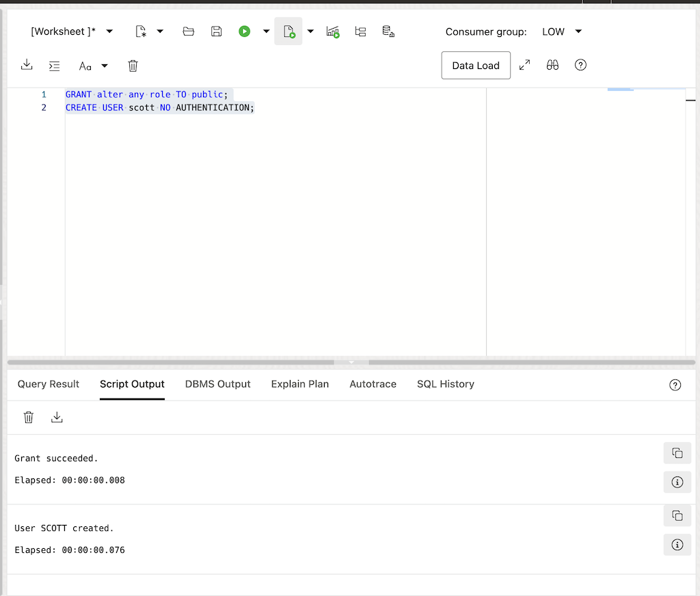Clear the editor with the trash icon

click(133, 66)
